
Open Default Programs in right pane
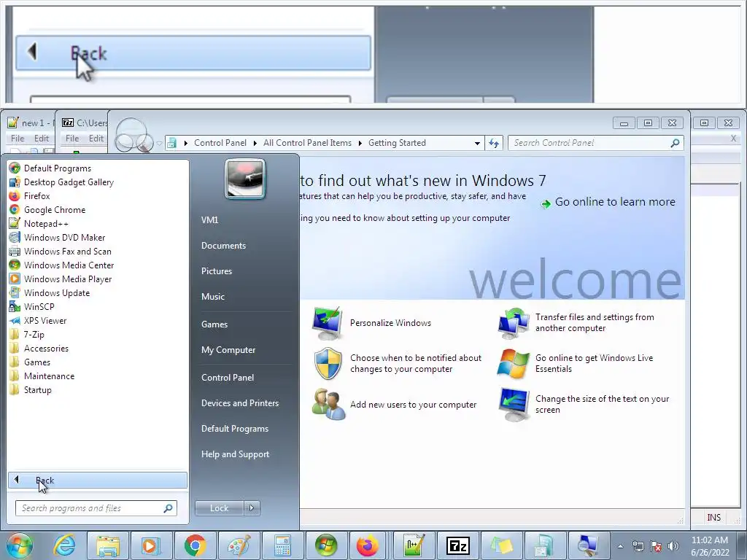[x=234, y=429]
